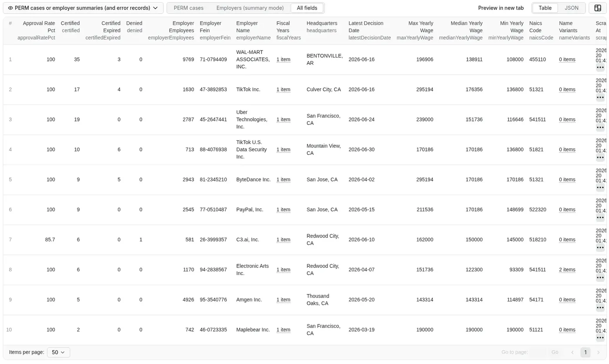Click the Employer Name column header
This screenshot has height=364, width=609.
(x=253, y=30)
